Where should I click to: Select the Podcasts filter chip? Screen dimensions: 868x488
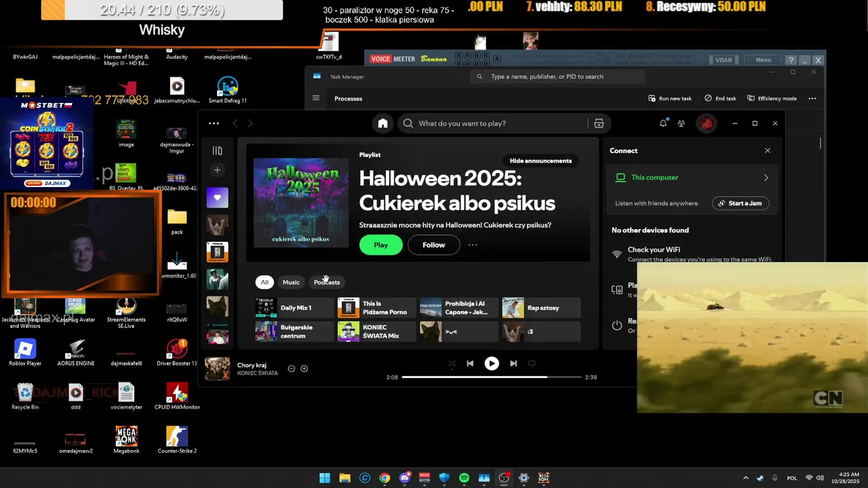(x=327, y=282)
